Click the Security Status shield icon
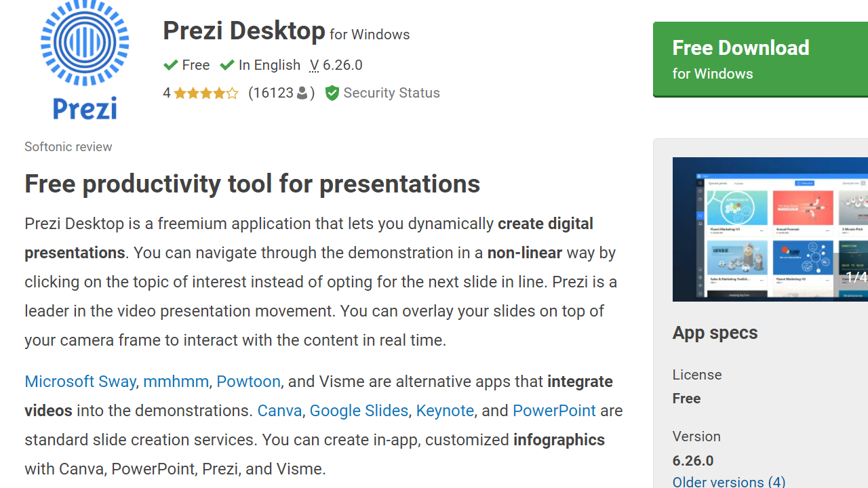 [332, 93]
